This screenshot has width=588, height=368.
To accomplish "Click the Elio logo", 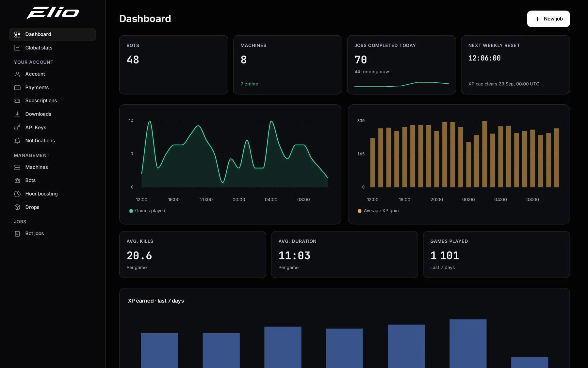I will (x=53, y=13).
